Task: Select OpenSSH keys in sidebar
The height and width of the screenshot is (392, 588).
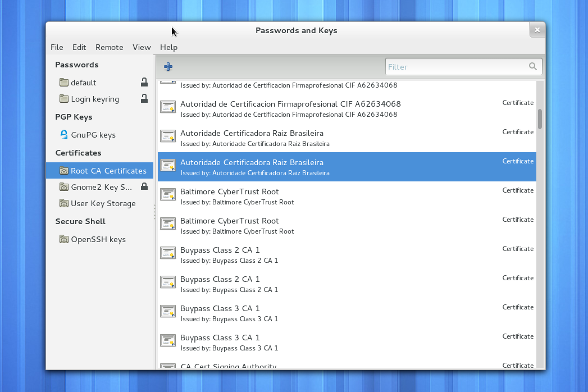Action: click(x=100, y=239)
